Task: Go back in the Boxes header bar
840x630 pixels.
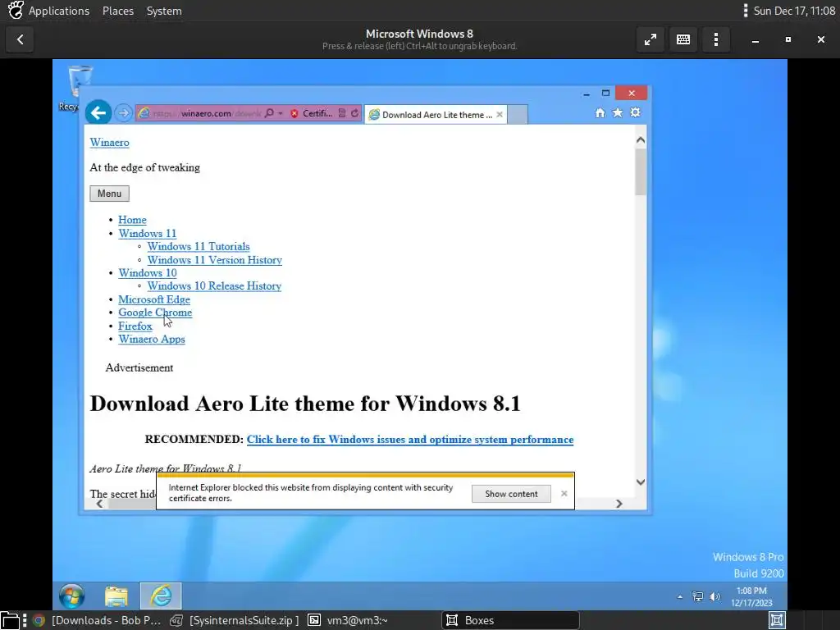Action: [20, 39]
